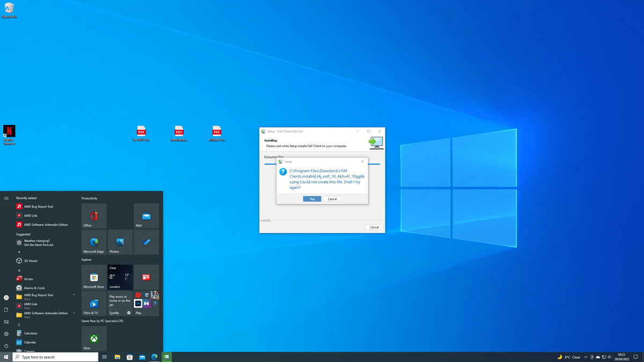
Task: Open the weather widget showing 4°C Clear
Action: [x=569, y=357]
